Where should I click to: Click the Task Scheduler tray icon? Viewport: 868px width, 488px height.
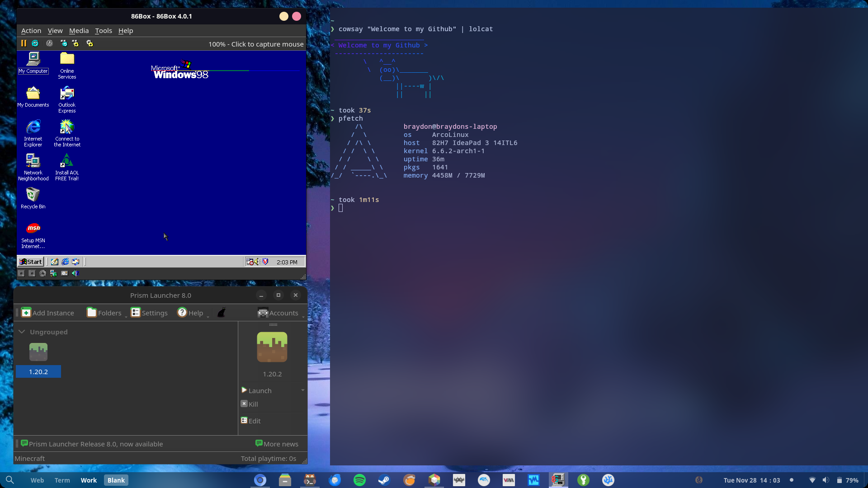pos(250,262)
